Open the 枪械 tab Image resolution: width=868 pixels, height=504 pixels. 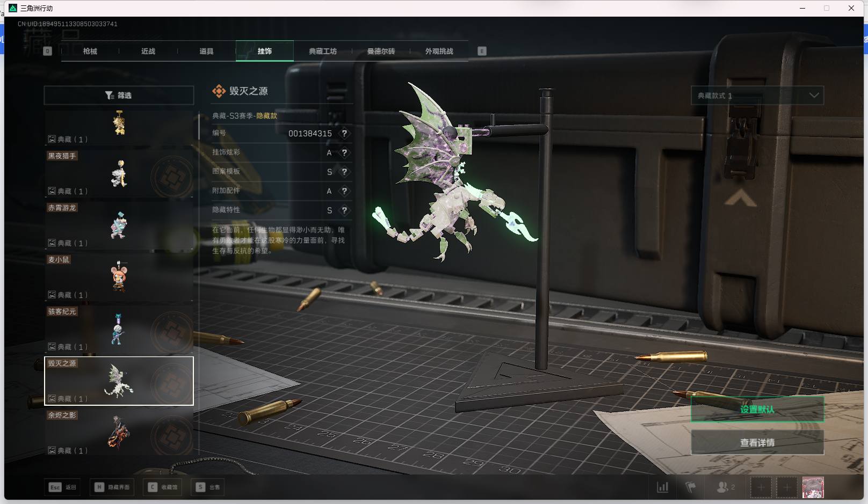click(x=90, y=51)
